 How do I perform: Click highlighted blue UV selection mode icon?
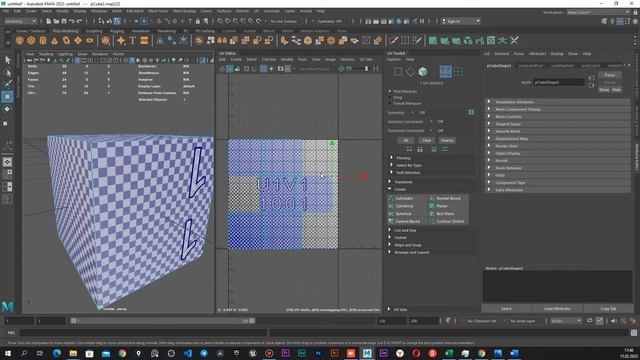445,72
